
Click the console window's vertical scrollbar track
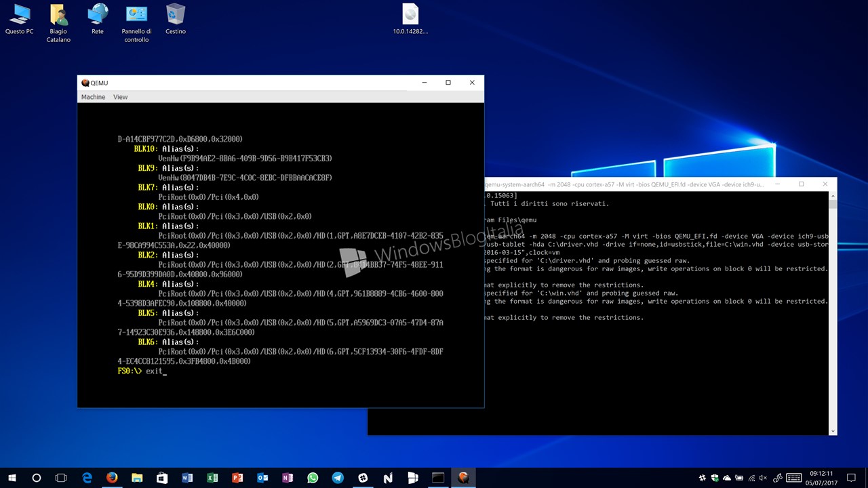tap(833, 312)
